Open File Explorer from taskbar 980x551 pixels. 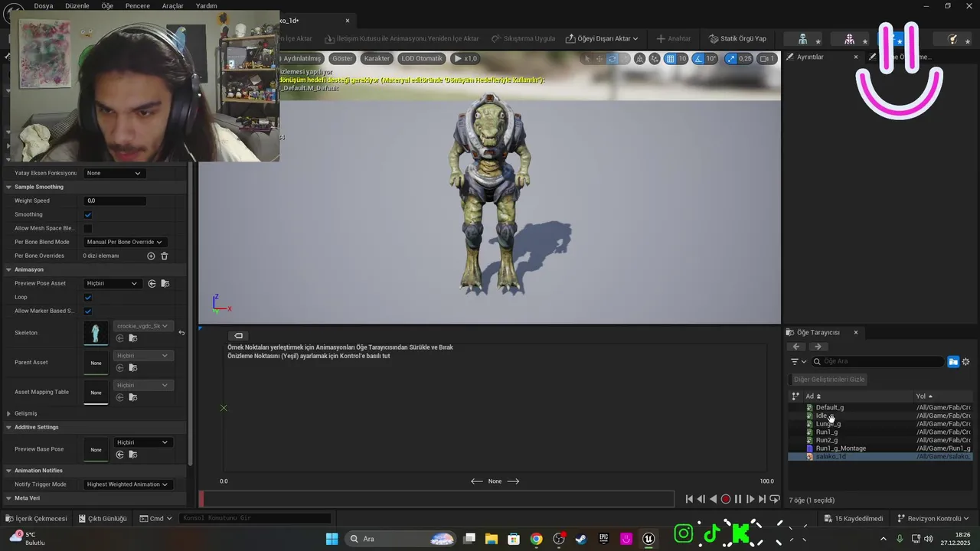coord(491,539)
